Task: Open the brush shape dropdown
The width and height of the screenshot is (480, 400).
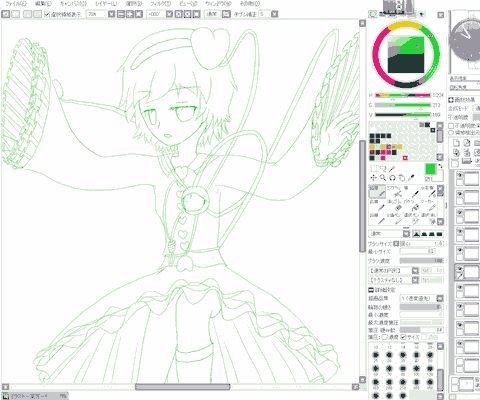Action: [415, 271]
